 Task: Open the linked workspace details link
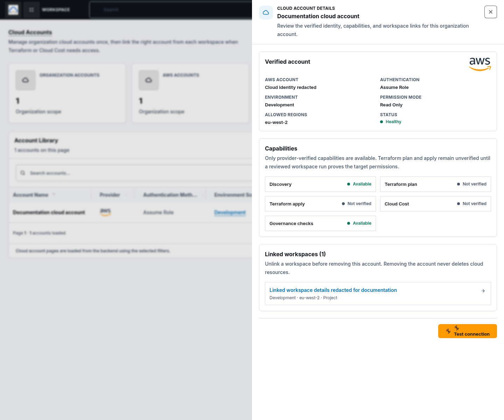point(333,290)
